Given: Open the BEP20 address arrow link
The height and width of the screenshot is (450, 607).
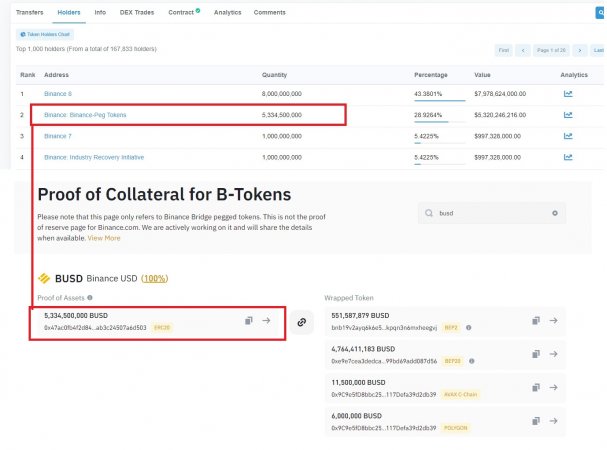Looking at the screenshot, I should 554,354.
